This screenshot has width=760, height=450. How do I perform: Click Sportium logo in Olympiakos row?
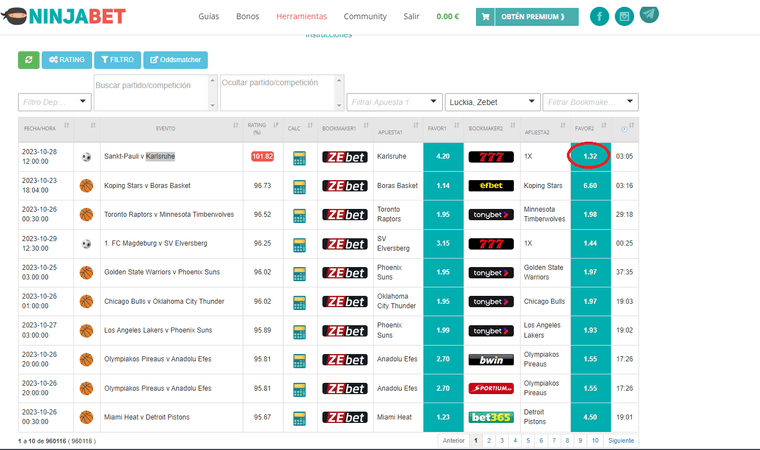coord(491,388)
